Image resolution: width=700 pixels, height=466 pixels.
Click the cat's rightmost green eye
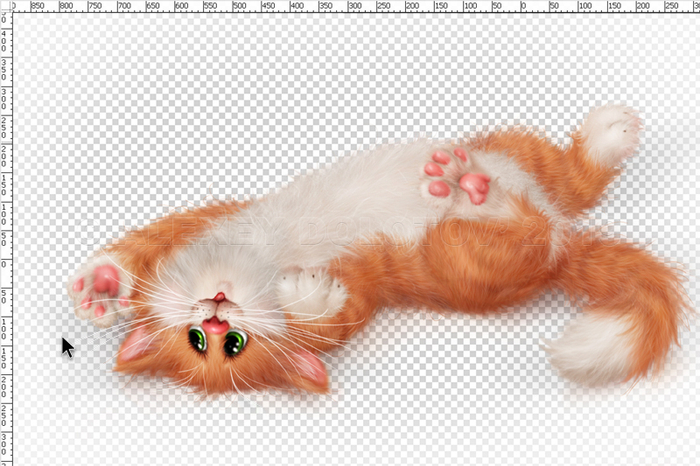[x=234, y=343]
